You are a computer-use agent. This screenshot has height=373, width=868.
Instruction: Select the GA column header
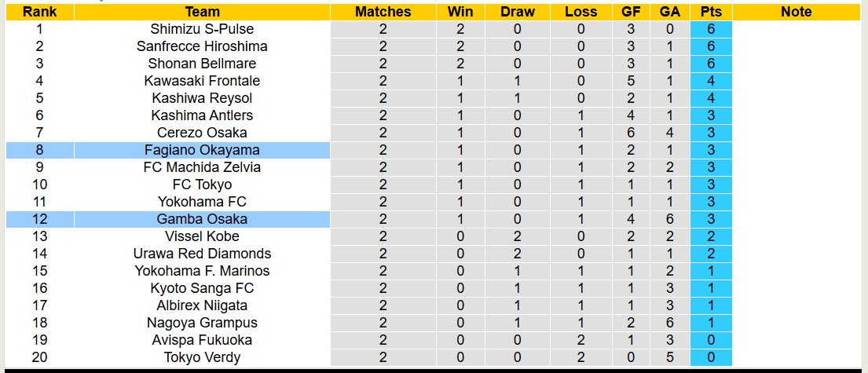pyautogui.click(x=670, y=12)
